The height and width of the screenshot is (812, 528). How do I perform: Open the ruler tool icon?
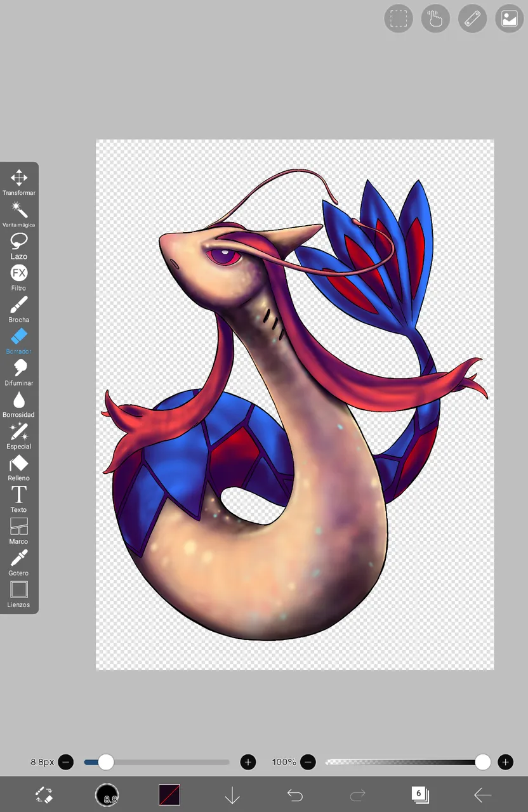point(472,18)
